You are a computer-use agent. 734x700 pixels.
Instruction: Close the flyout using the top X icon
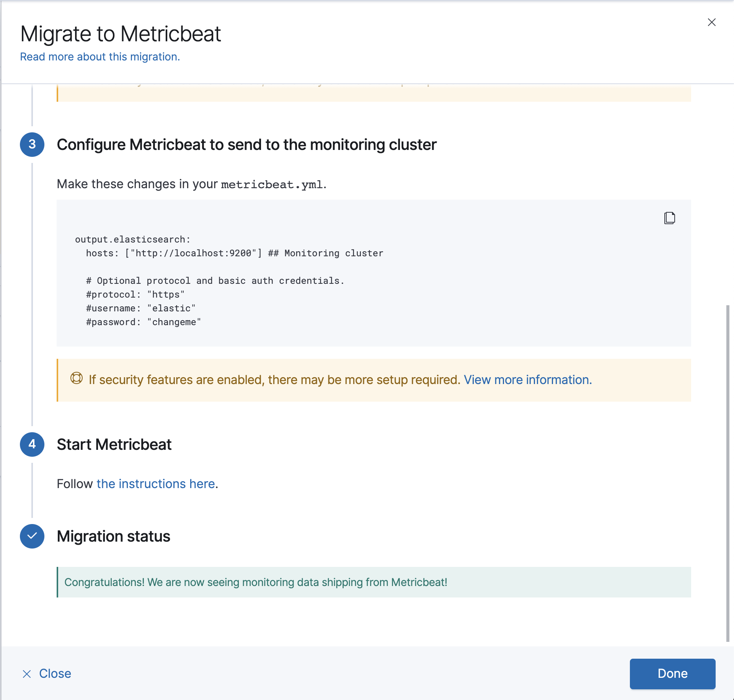(711, 22)
